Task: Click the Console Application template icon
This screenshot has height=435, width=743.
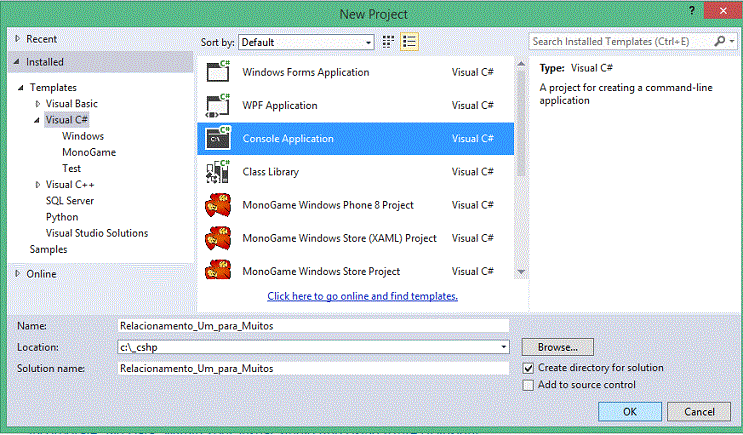Action: pos(218,138)
